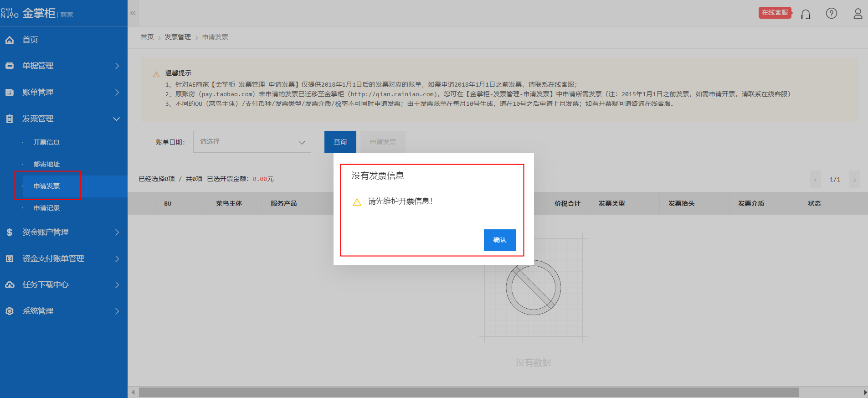Viewport: 868px width, 398px height.
Task: Expand 资金账户管理 with its chevron
Action: [117, 233]
